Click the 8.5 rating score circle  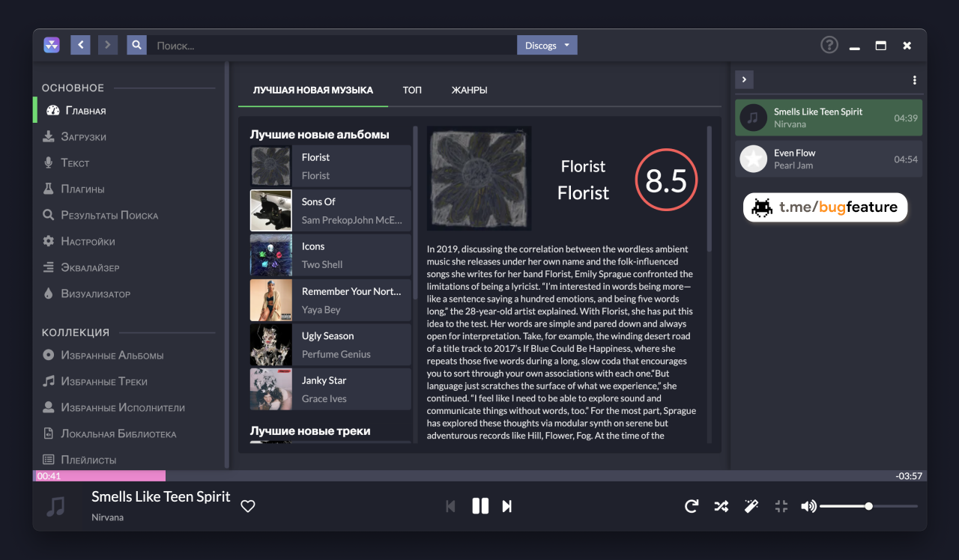click(666, 180)
